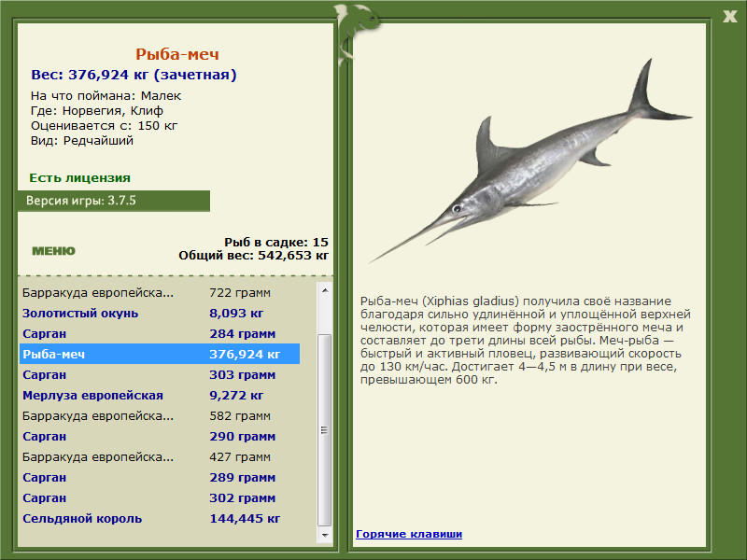This screenshot has height=560, width=747.
Task: Click the fish list scroll up arrow
Action: pos(325,290)
